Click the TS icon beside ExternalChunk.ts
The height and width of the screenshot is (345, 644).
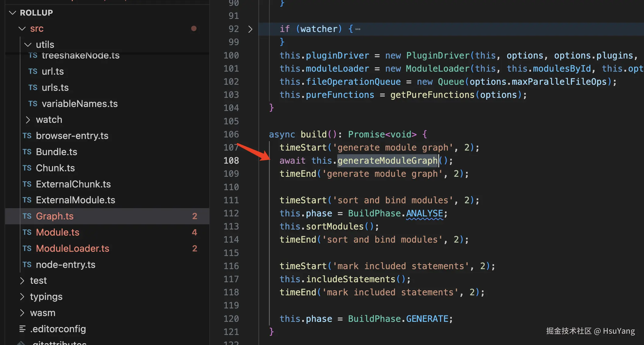tap(27, 184)
